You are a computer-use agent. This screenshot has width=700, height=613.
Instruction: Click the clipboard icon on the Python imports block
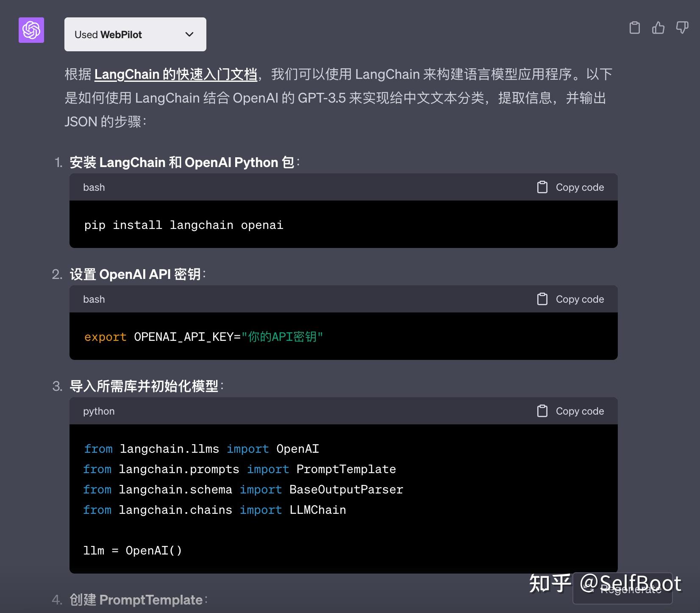click(543, 411)
